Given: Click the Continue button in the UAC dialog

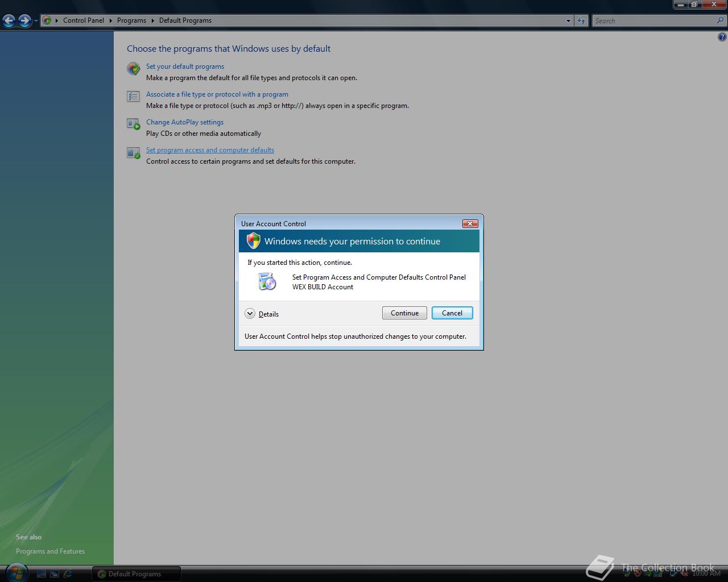Looking at the screenshot, I should coord(404,313).
